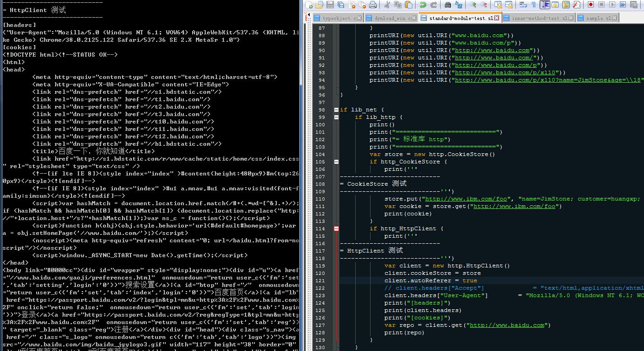Click the Close All documents icon
Screen dimensions: 644x351
coord(362,5)
